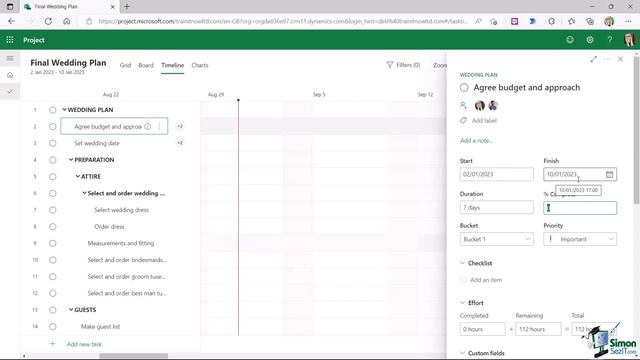Open a new browser tab
The height and width of the screenshot is (360, 640).
point(127,7)
